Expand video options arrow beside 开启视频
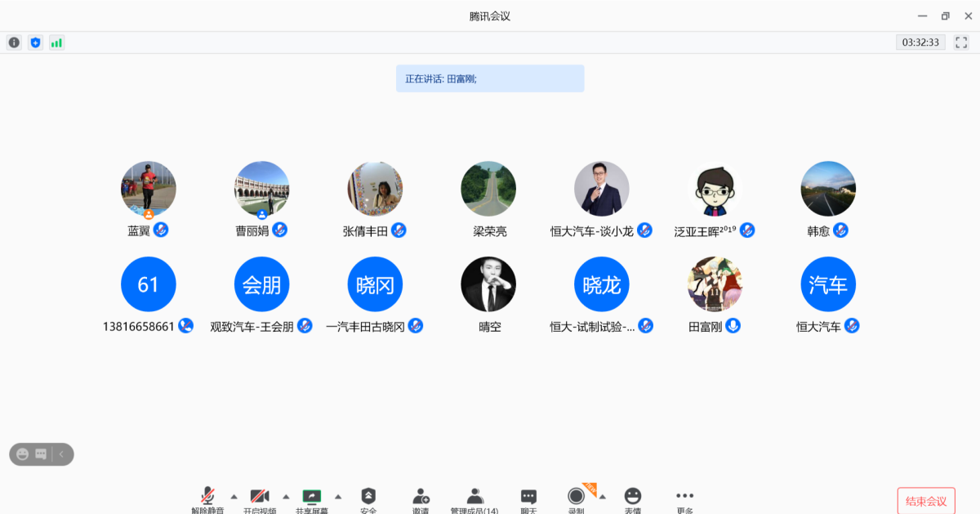The width and height of the screenshot is (980, 514). [x=286, y=496]
